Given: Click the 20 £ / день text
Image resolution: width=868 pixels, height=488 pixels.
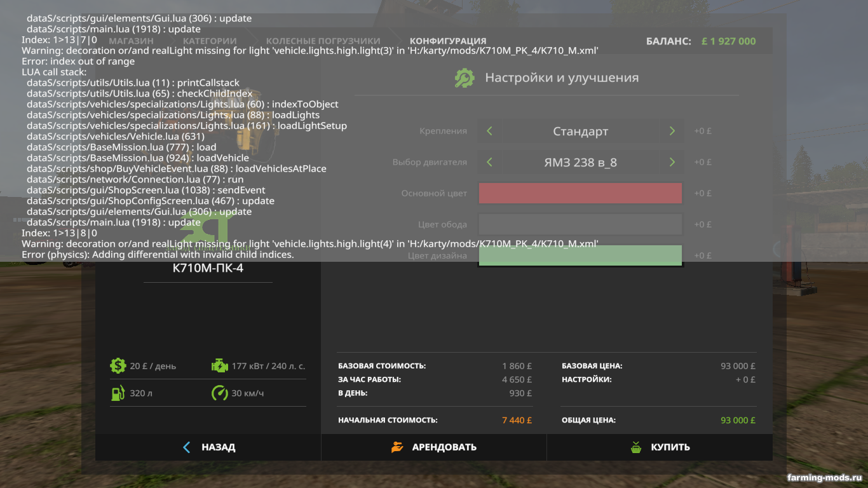Looking at the screenshot, I should pos(153,366).
